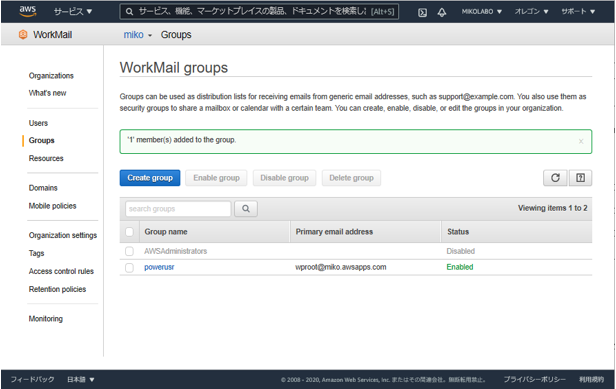Open What's new in sidebar
Screen dimensions: 616x389
click(x=48, y=93)
